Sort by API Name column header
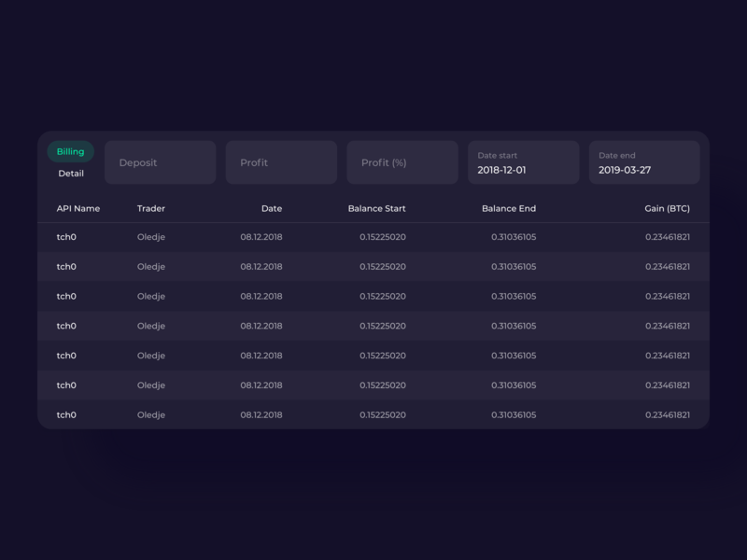The width and height of the screenshot is (747, 560). pyautogui.click(x=78, y=208)
